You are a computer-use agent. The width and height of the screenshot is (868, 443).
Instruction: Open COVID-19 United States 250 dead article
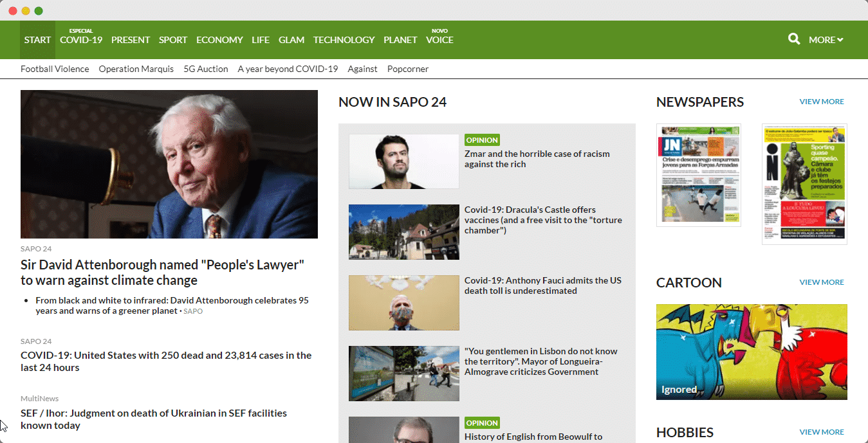(x=166, y=361)
